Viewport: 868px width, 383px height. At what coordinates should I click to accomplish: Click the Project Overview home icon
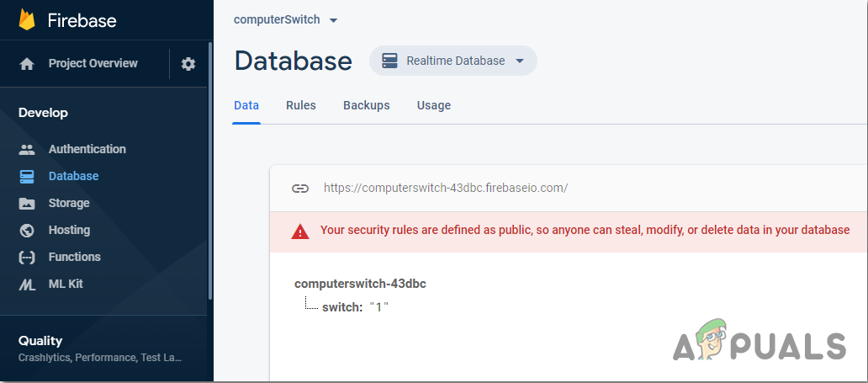click(27, 64)
